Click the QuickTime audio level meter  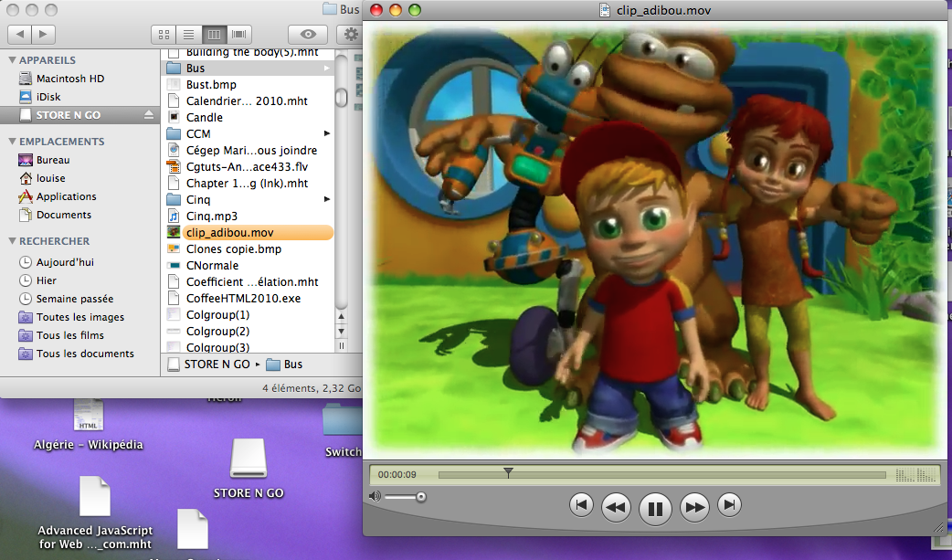point(915,475)
